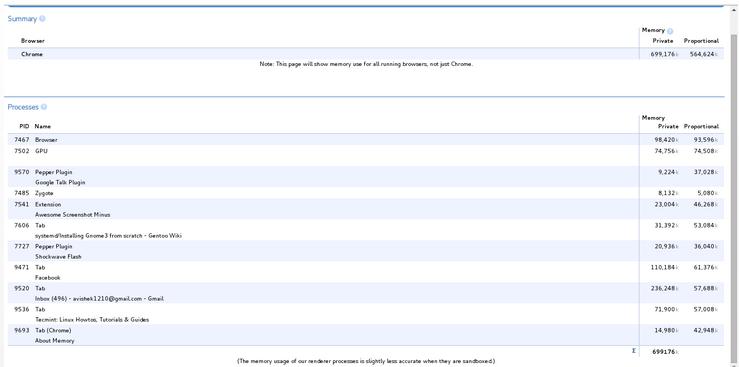Click the proportional value 37,028k
The height and width of the screenshot is (367, 739).
click(x=706, y=172)
